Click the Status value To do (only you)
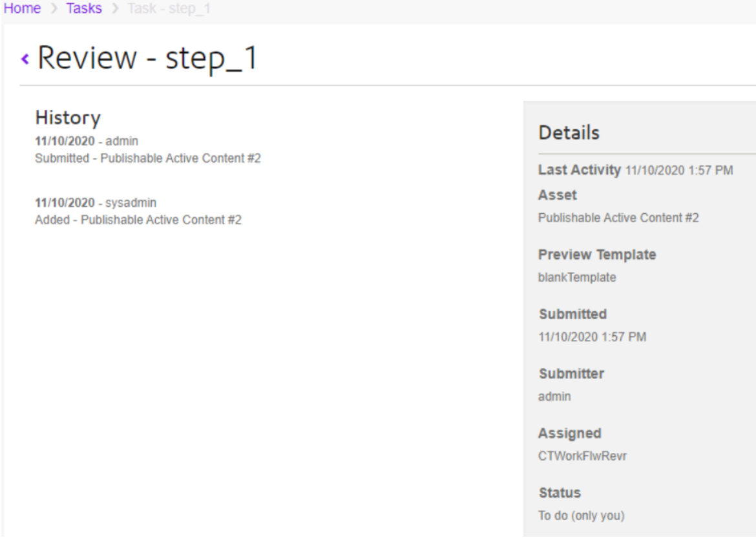This screenshot has height=553, width=756. click(581, 516)
